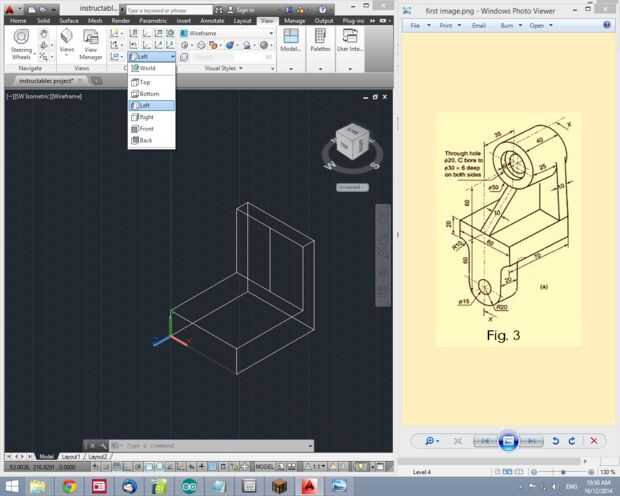Rotate image clockwise in Photo Viewer
620x496 pixels.
coord(572,441)
